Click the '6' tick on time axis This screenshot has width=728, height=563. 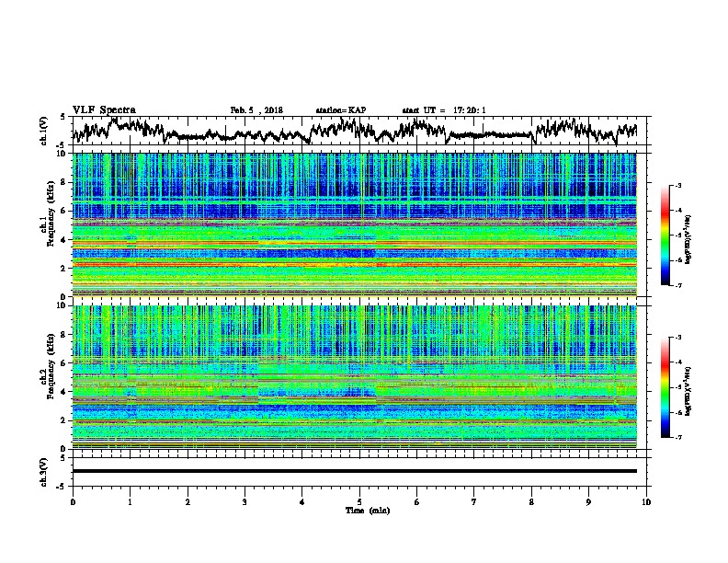pyautogui.click(x=417, y=502)
